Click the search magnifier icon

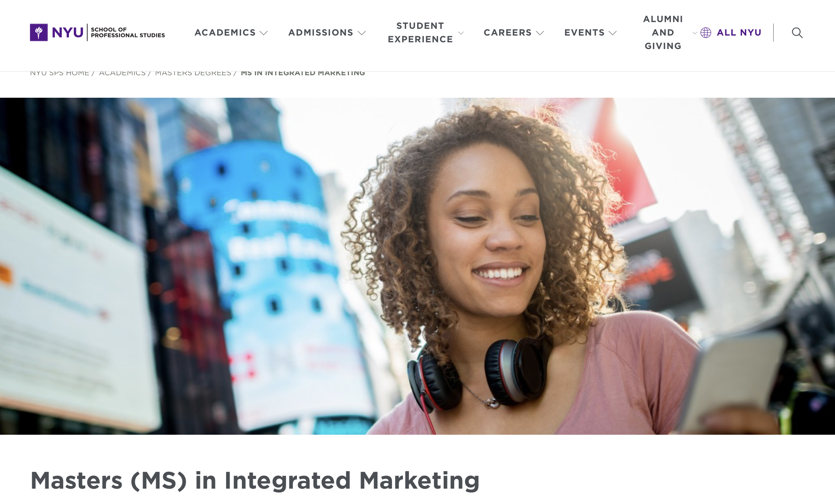(797, 33)
